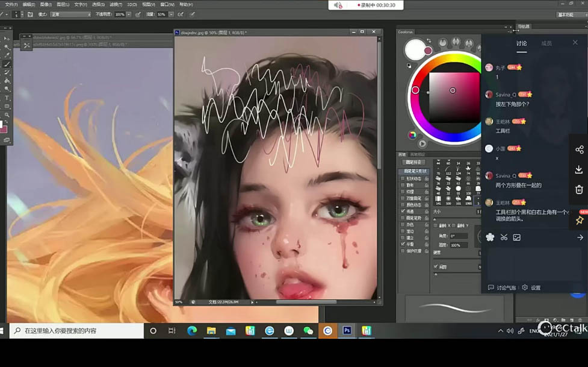Open the 编辑 menu
588x367 pixels.
coord(28,4)
